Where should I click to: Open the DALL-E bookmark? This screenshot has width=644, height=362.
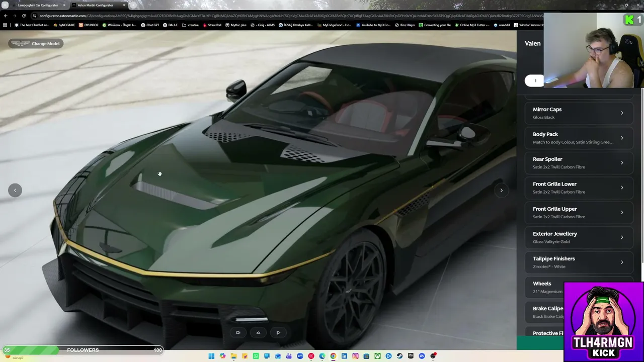171,25
